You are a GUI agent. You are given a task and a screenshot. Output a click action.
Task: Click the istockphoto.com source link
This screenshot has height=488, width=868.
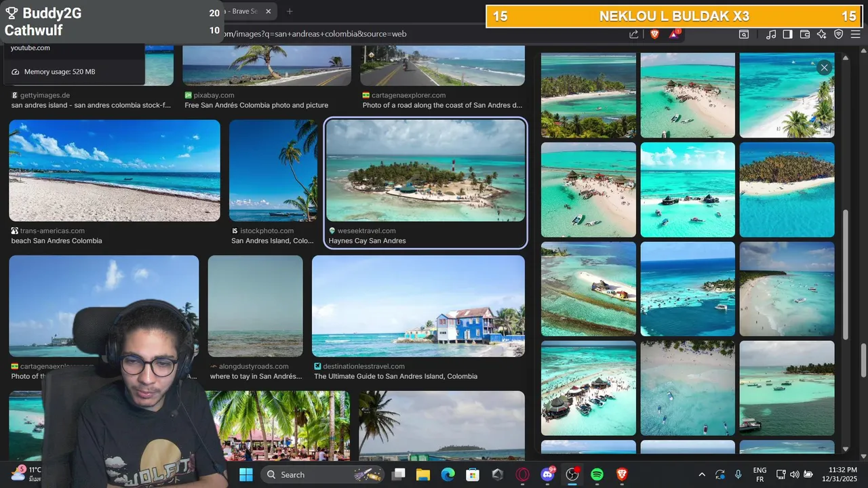[x=267, y=231]
